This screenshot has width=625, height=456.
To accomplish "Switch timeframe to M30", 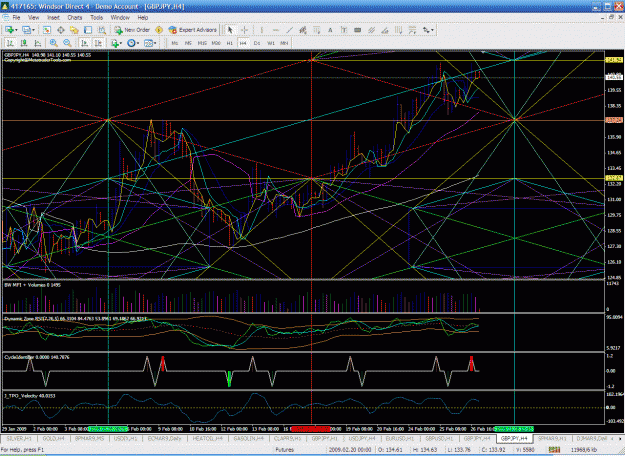I will [216, 43].
